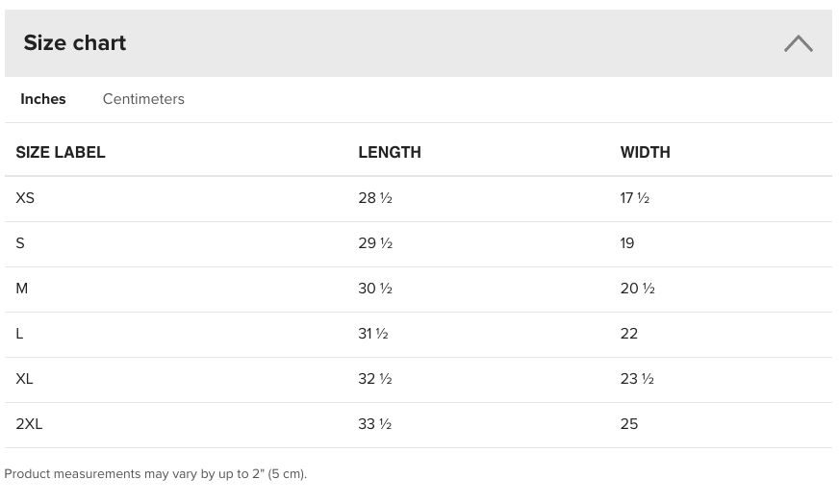This screenshot has height=504, width=839.
Task: Click the 28 ½ length value for XS
Action: pyautogui.click(x=375, y=198)
